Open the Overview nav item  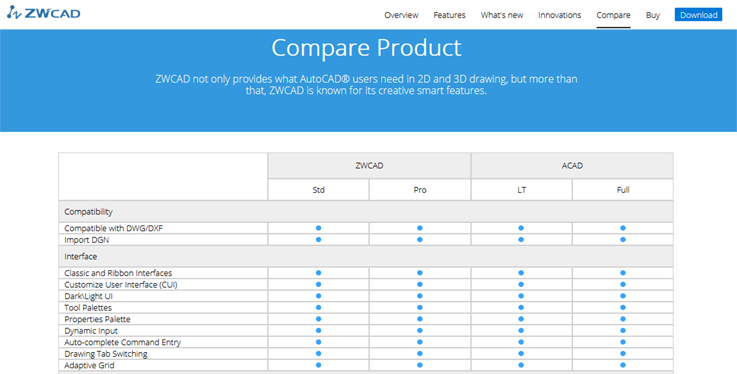click(401, 15)
